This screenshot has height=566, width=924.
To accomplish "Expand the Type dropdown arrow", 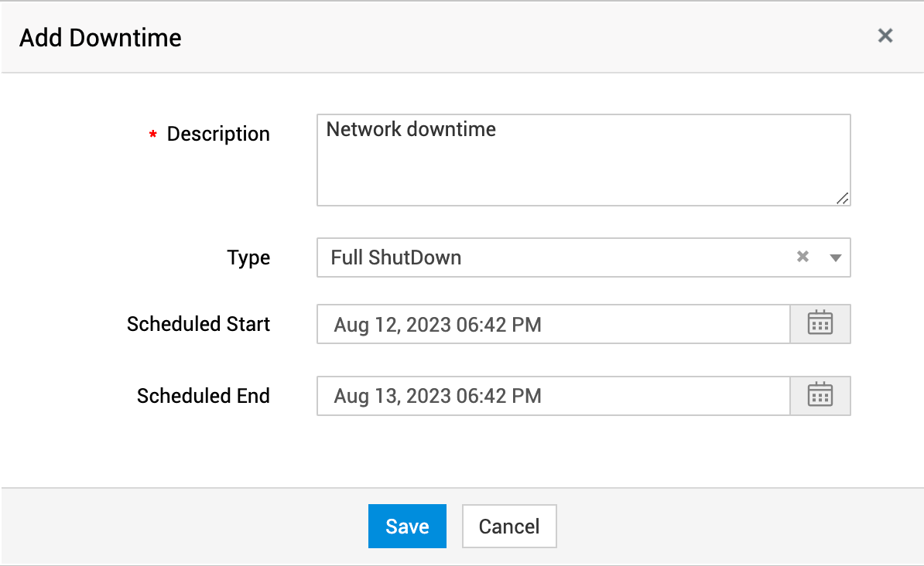I will [836, 257].
